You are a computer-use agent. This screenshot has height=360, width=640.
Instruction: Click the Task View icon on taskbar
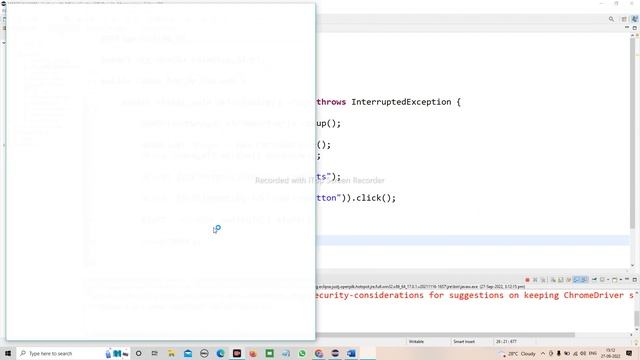[155, 353]
